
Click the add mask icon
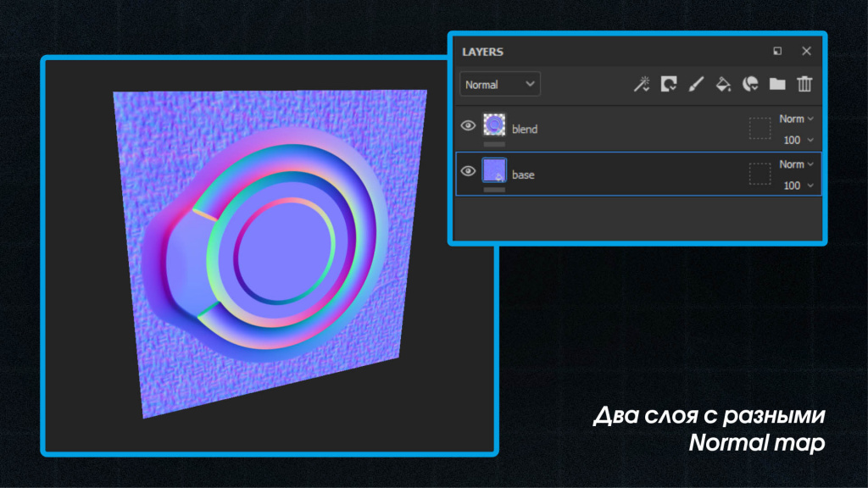pos(669,84)
